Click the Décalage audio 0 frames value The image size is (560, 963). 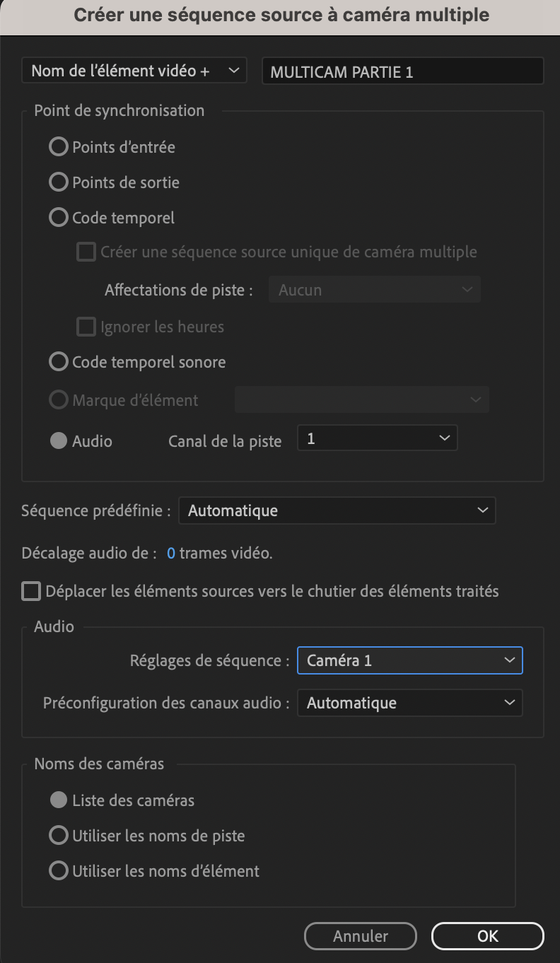coord(171,553)
